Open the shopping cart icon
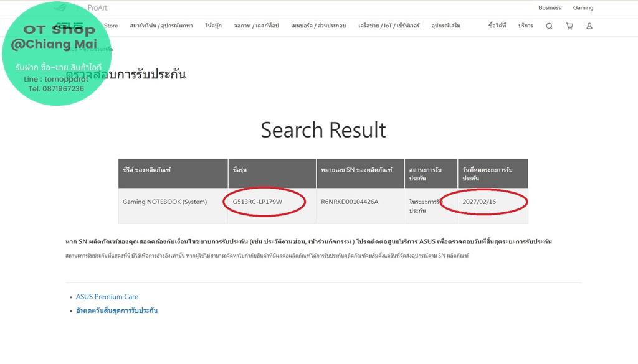The width and height of the screenshot is (638, 364). (569, 26)
